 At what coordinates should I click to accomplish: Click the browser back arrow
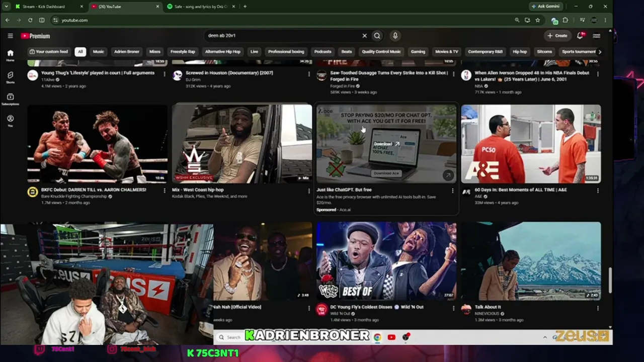coord(7,20)
